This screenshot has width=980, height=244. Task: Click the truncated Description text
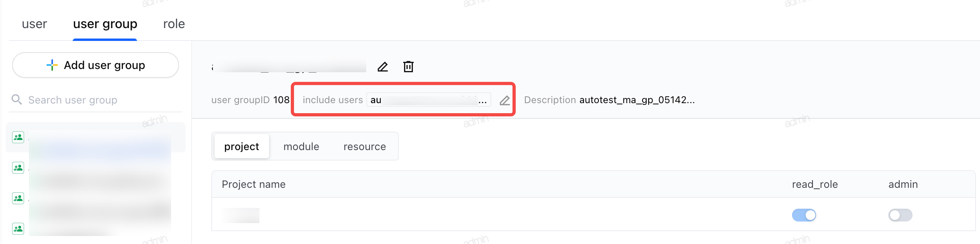[x=637, y=100]
